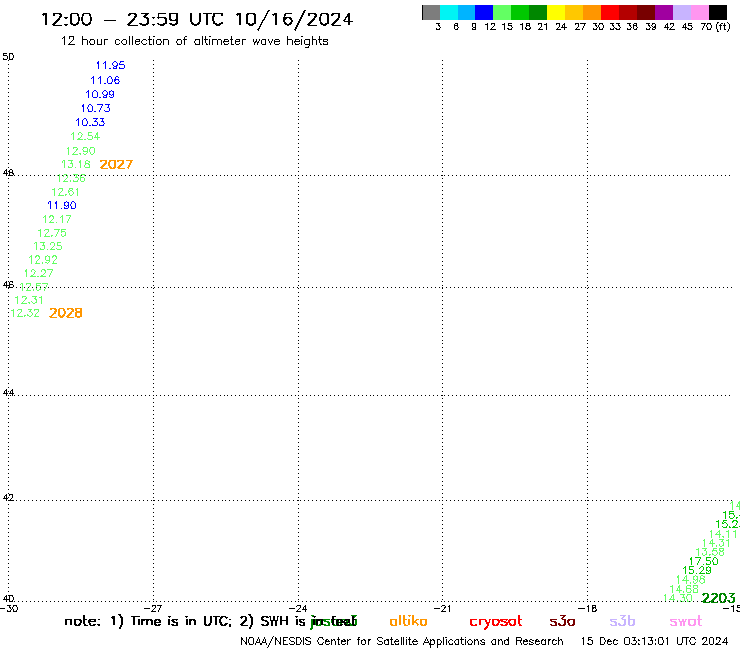Click the wave height value 11.06
740x650 pixels.
click(x=105, y=80)
